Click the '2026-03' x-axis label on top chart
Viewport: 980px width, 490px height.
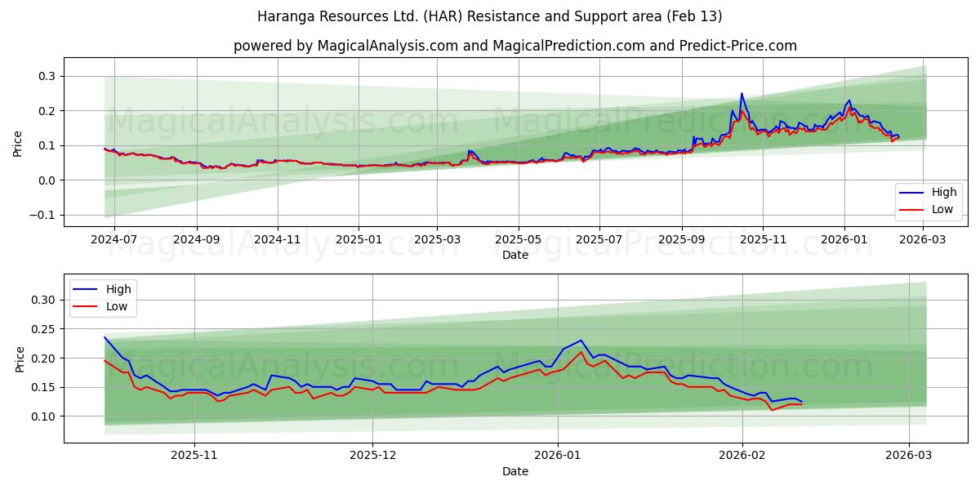point(923,239)
